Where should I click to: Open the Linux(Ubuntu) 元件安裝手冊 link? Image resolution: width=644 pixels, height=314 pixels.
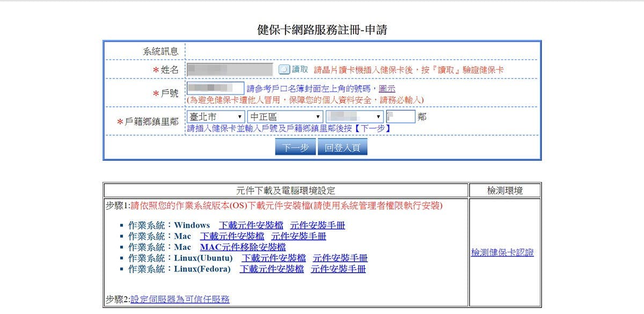coord(340,258)
